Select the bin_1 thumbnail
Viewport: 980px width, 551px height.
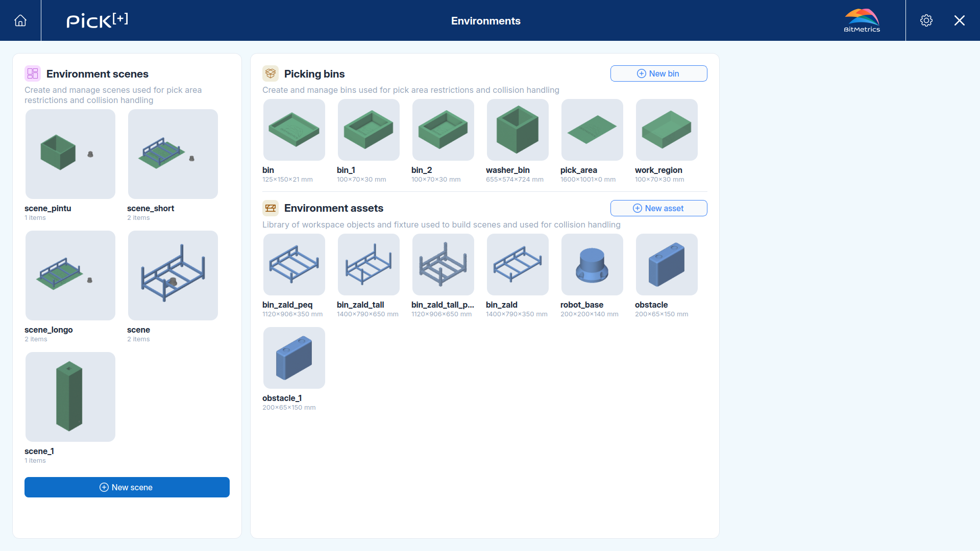[x=369, y=130]
